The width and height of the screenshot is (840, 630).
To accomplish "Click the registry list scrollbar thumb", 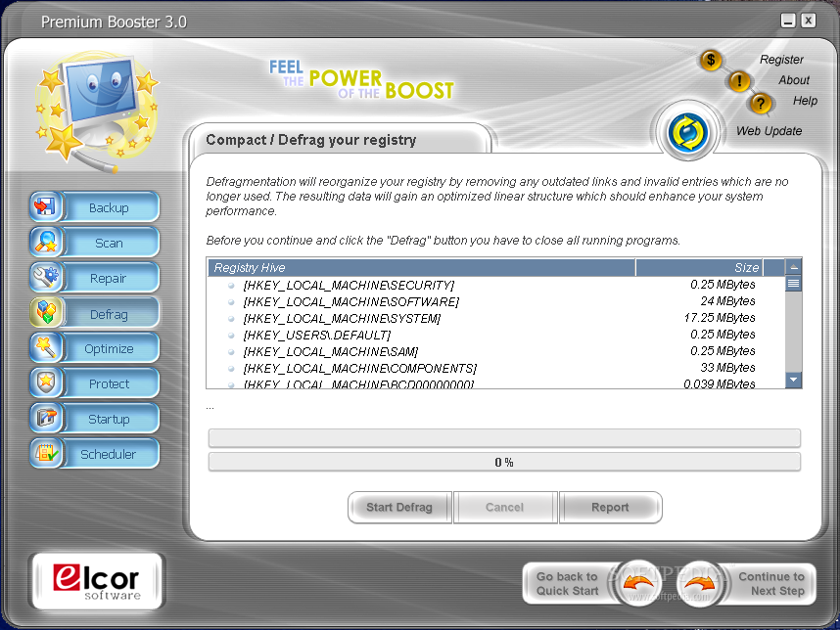I will coord(793,283).
